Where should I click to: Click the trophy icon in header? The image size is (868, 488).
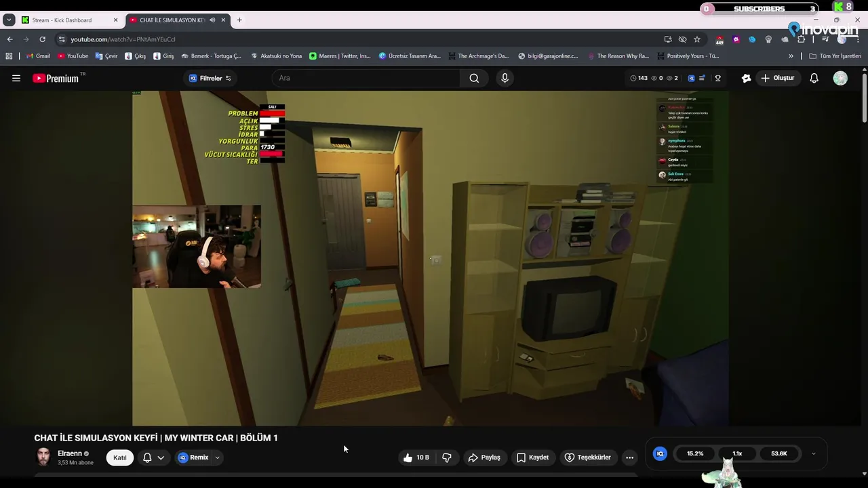click(x=717, y=78)
